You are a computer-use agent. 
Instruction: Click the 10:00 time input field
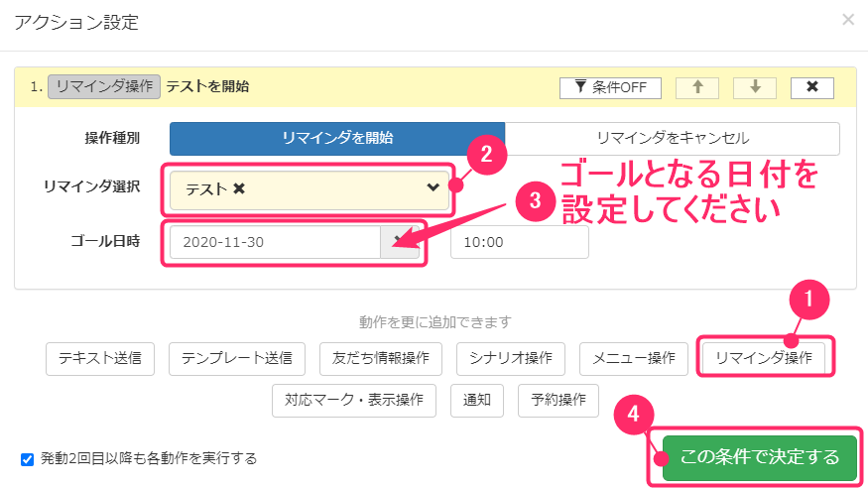pyautogui.click(x=519, y=242)
